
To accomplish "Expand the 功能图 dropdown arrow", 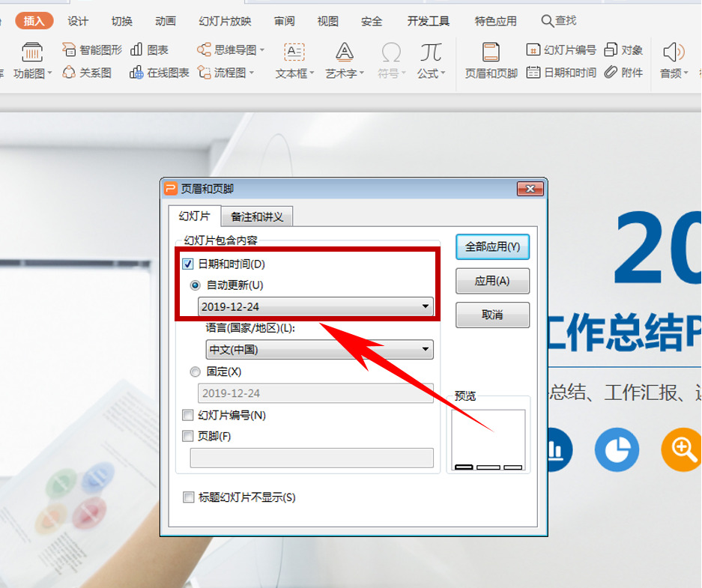I will point(49,73).
